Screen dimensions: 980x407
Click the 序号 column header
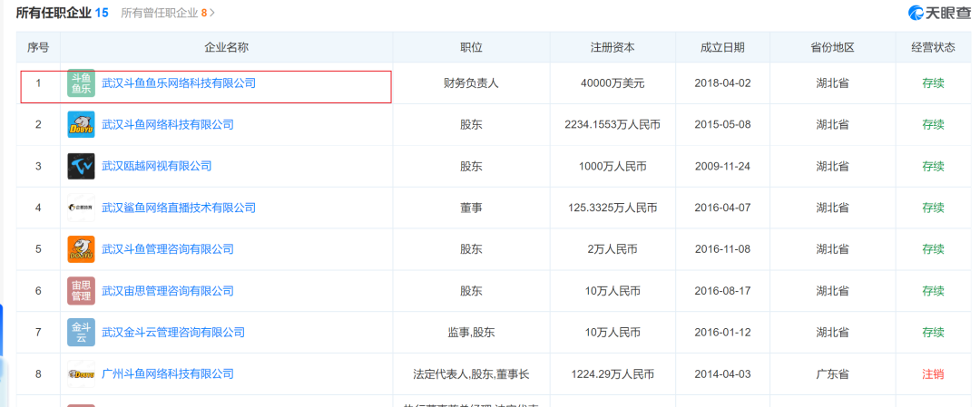click(38, 47)
